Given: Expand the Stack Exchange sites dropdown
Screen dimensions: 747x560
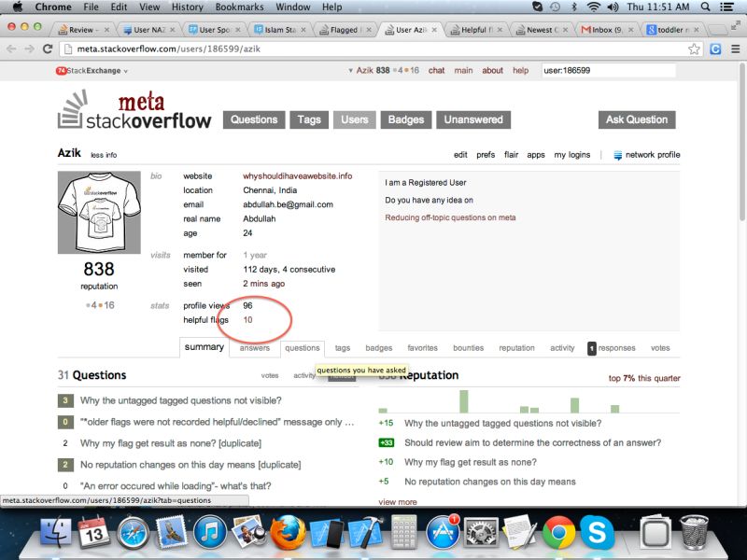Looking at the screenshot, I should pos(125,71).
